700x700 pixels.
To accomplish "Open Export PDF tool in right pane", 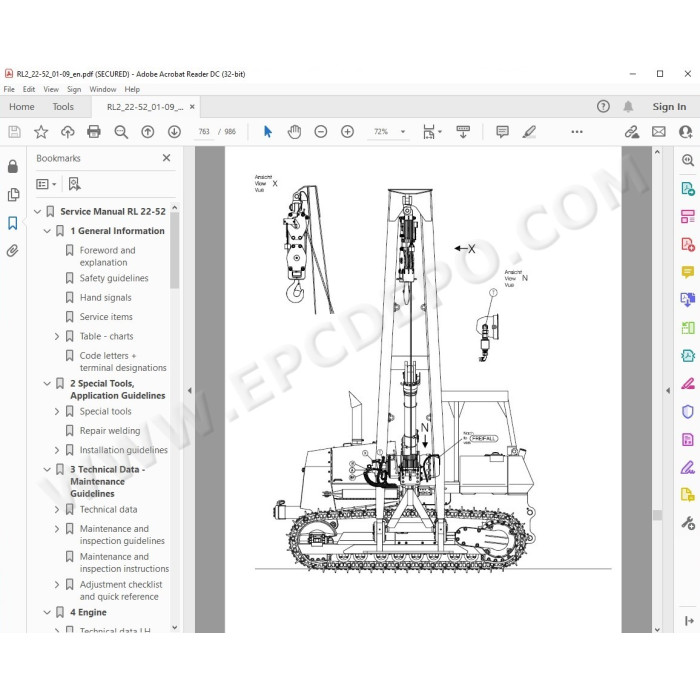I will pyautogui.click(x=688, y=189).
